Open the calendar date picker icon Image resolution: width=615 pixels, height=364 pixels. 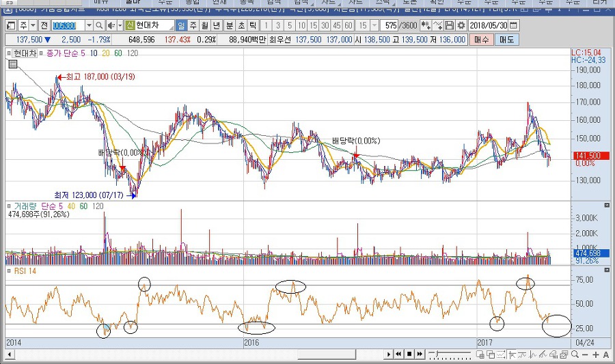(513, 25)
